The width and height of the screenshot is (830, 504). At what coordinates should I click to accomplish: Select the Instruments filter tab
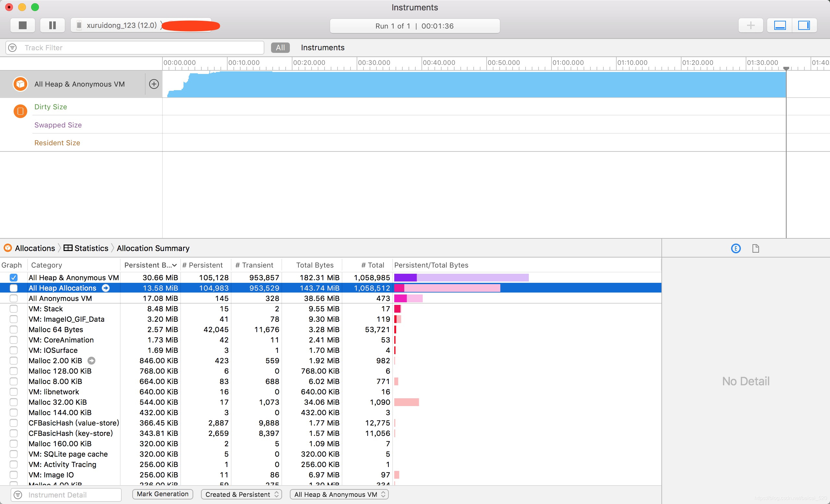(x=322, y=48)
